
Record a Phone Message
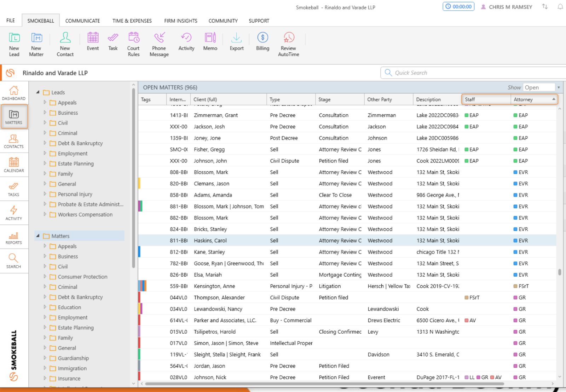(x=159, y=44)
